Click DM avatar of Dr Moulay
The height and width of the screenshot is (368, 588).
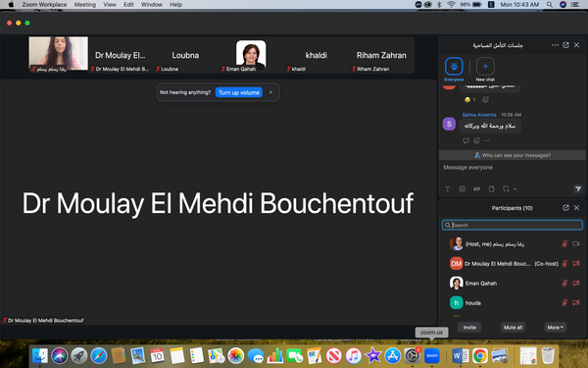click(x=456, y=264)
